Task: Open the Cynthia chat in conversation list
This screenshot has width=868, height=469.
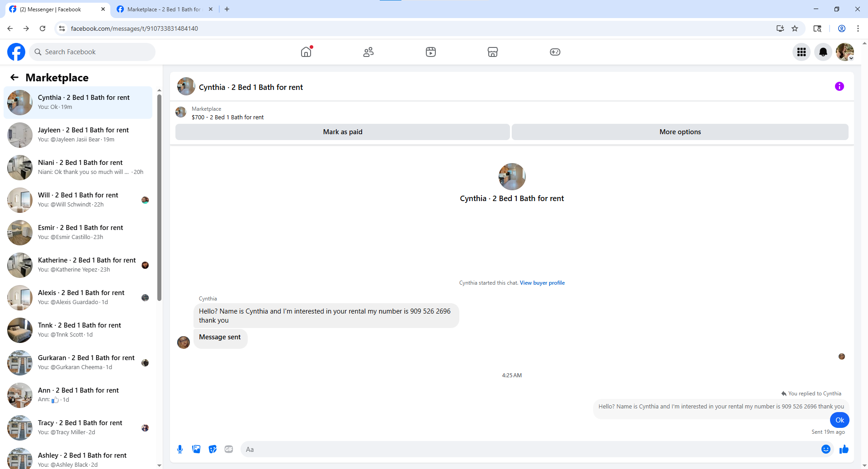Action: pyautogui.click(x=78, y=103)
